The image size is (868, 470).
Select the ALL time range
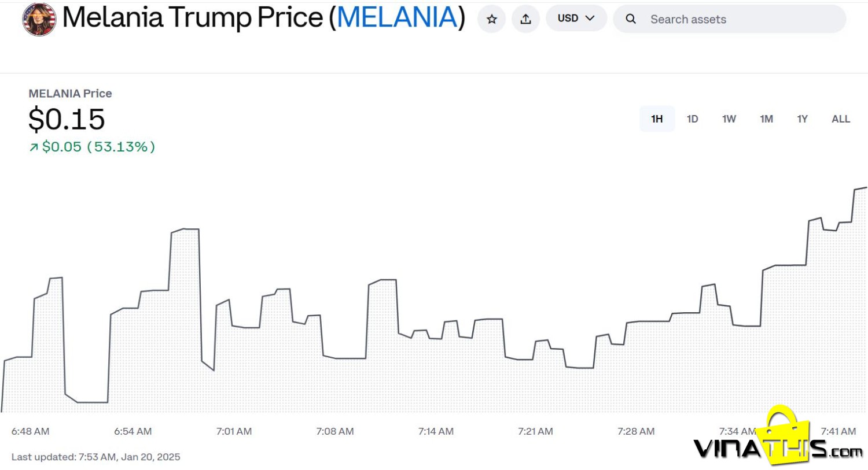coord(840,119)
